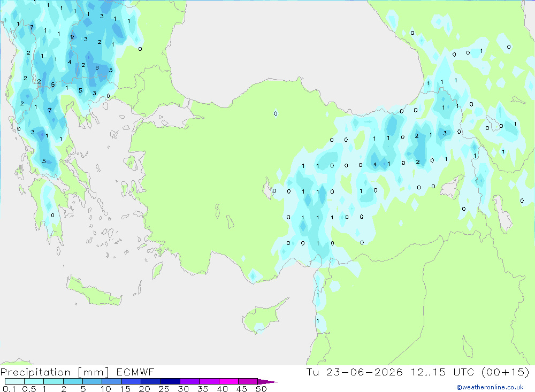Image resolution: width=535 pixels, height=392 pixels.
Task: Click the island of Crete on the map
Action: pos(94,290)
